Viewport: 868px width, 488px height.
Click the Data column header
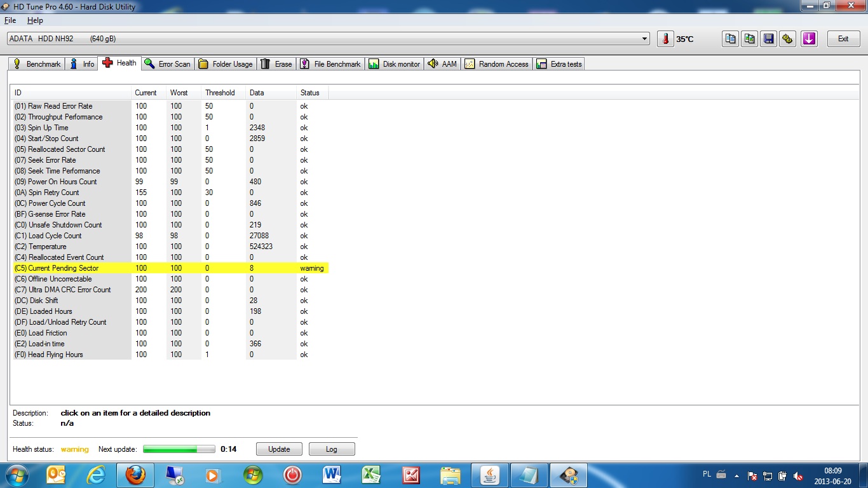[x=271, y=93]
